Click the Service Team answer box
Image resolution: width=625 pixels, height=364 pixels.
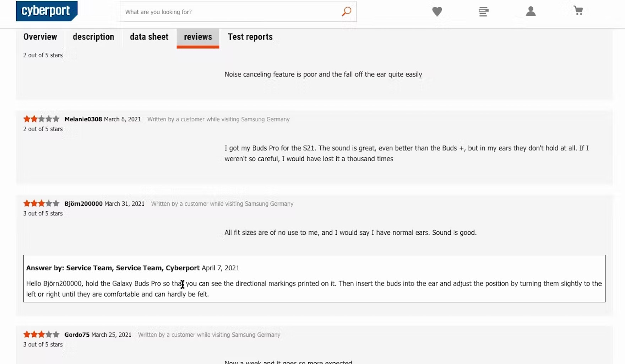pos(314,279)
